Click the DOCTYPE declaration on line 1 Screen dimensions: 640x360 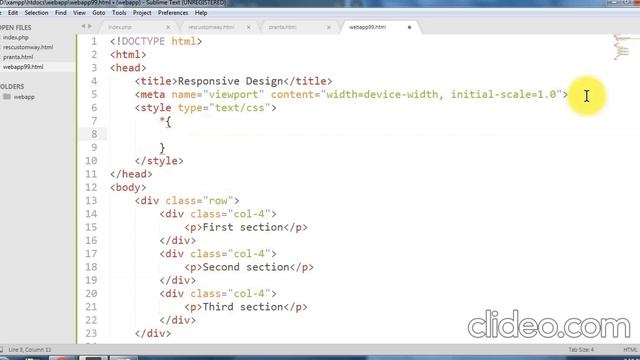(156, 42)
